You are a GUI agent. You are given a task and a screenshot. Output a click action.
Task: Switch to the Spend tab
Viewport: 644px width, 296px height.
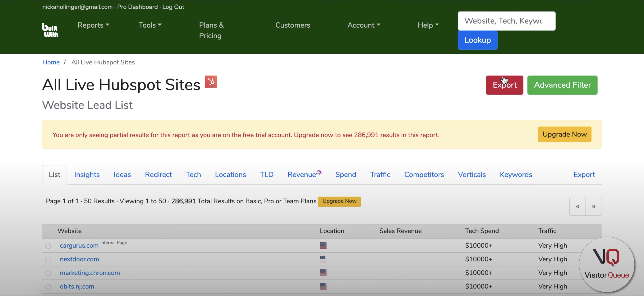coord(346,174)
